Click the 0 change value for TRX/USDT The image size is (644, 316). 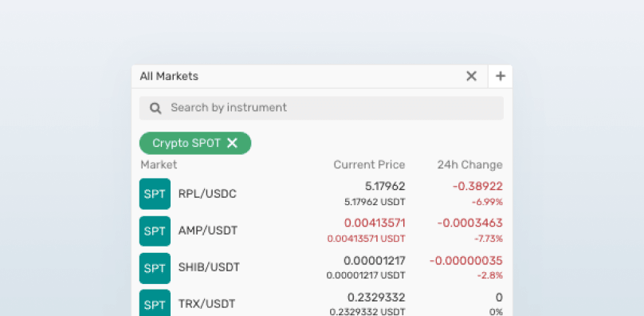coord(499,297)
